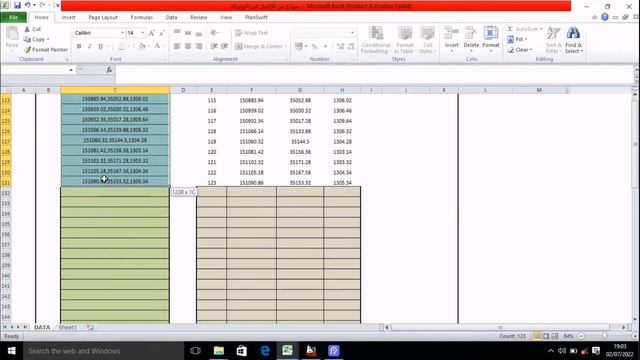Click cell F with value 151066.14
Screen dimensions: 640x360
[251, 131]
